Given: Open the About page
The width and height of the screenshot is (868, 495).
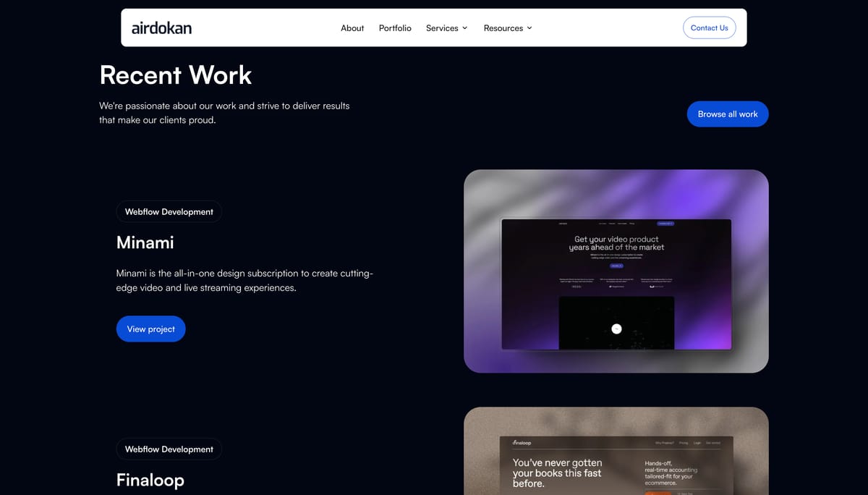Looking at the screenshot, I should 352,28.
